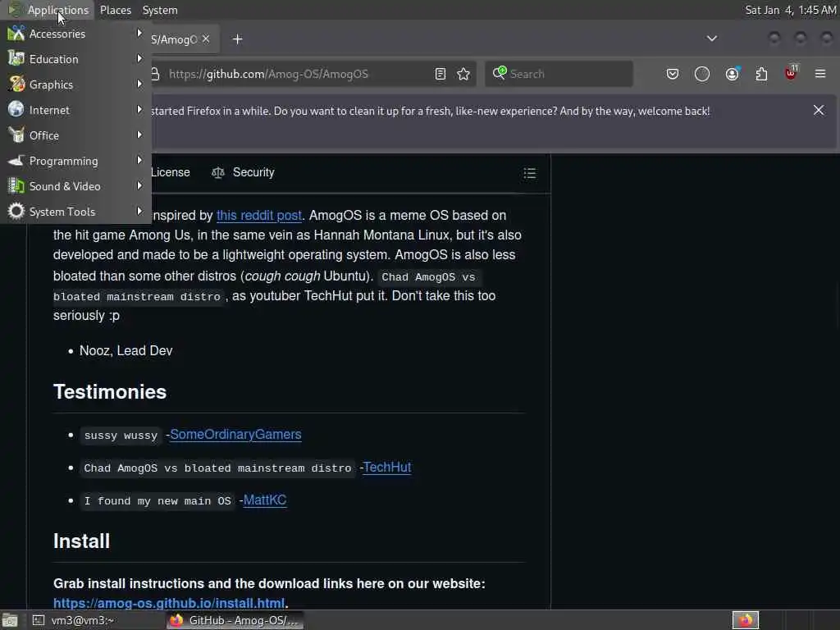Open the Education submenu
This screenshot has height=630, width=840.
75,59
